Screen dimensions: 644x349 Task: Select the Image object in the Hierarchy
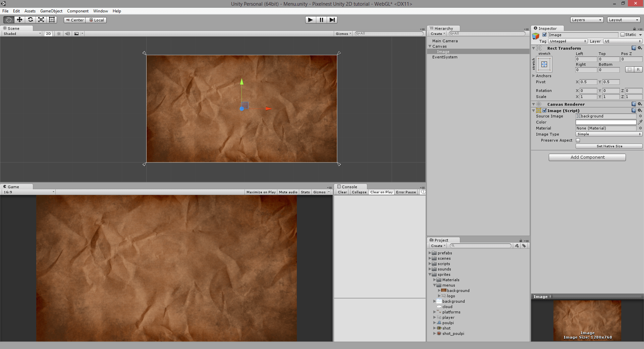pyautogui.click(x=443, y=52)
